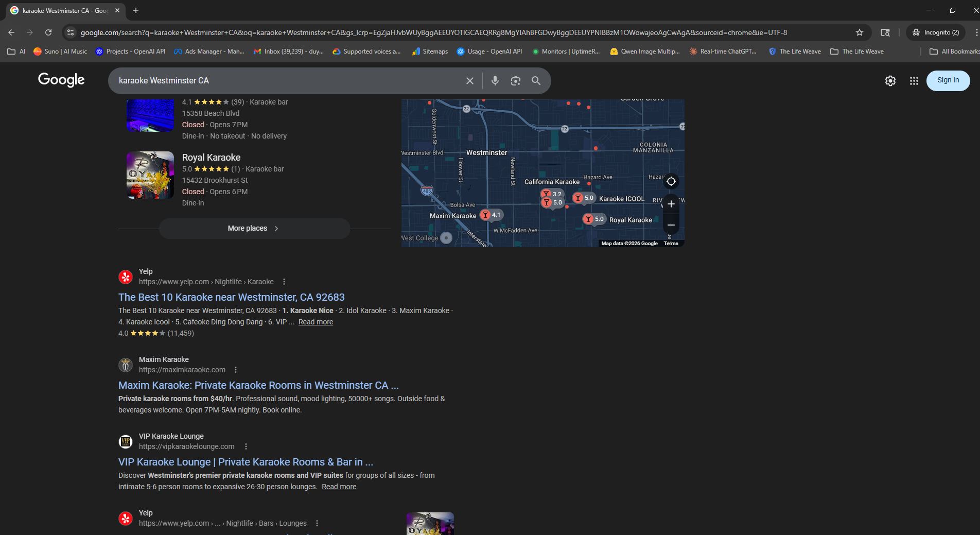
Task: Open a new browser tab
Action: point(136,10)
